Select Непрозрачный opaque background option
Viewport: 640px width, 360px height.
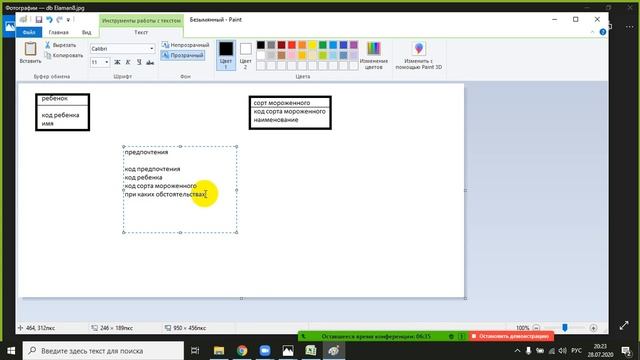click(x=185, y=45)
